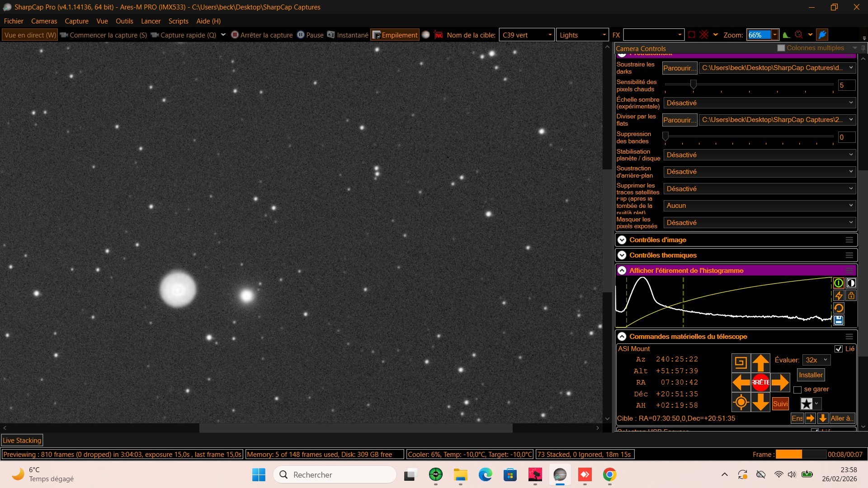868x488 pixels.
Task: Expand the Contrôles thermiques section
Action: point(622,255)
